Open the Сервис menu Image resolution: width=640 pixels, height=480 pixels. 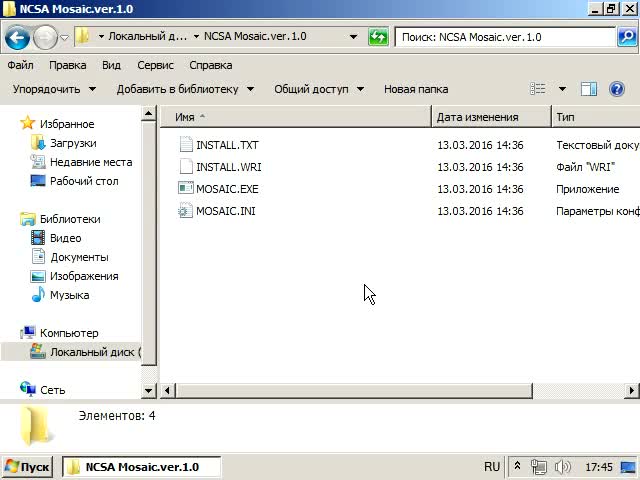[155, 65]
